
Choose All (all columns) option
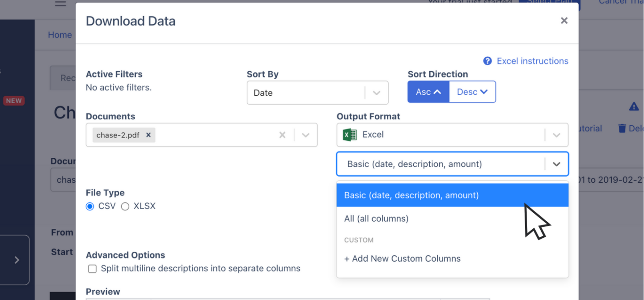(x=452, y=219)
